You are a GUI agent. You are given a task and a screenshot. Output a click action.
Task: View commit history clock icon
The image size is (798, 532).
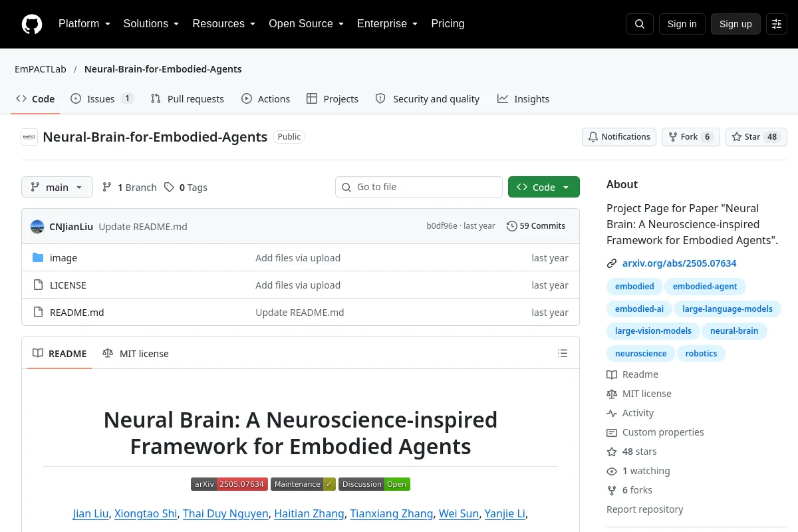coord(511,226)
